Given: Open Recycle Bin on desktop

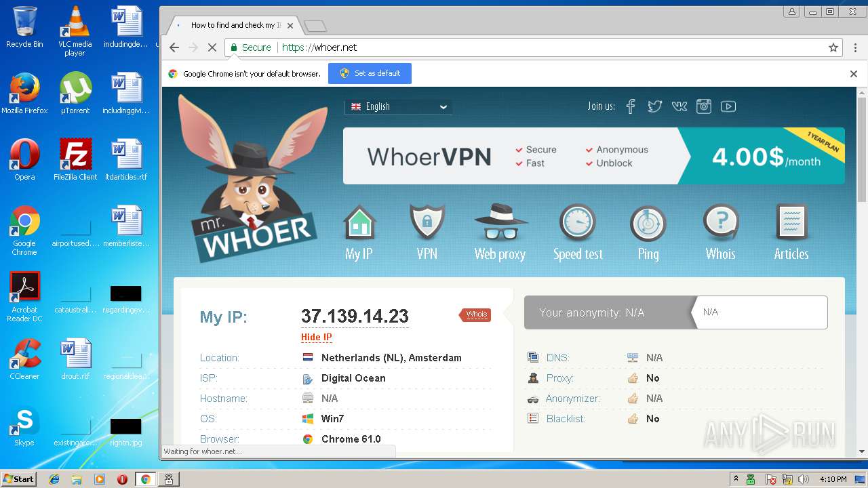Looking at the screenshot, I should point(24,27).
